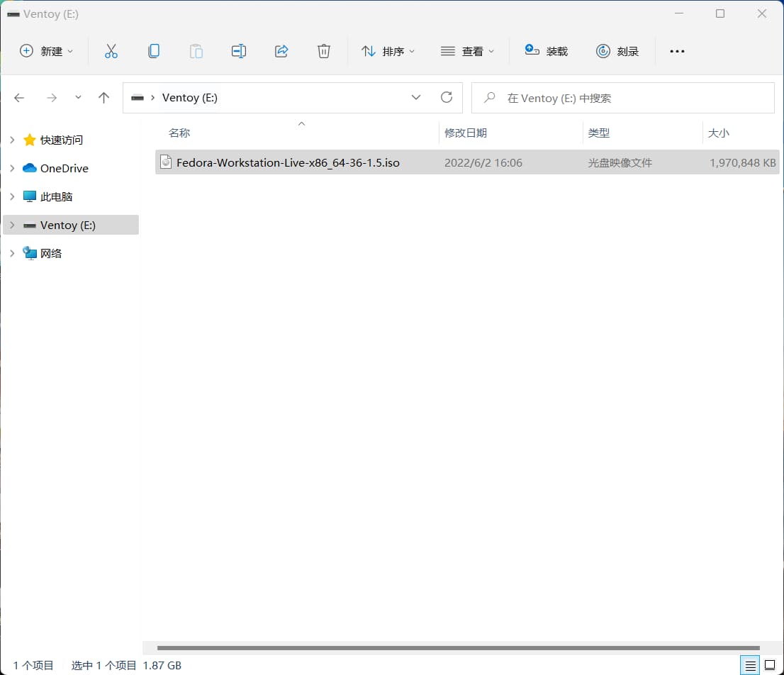Go forward with the Forward arrow
The height and width of the screenshot is (675, 784).
pyautogui.click(x=52, y=98)
